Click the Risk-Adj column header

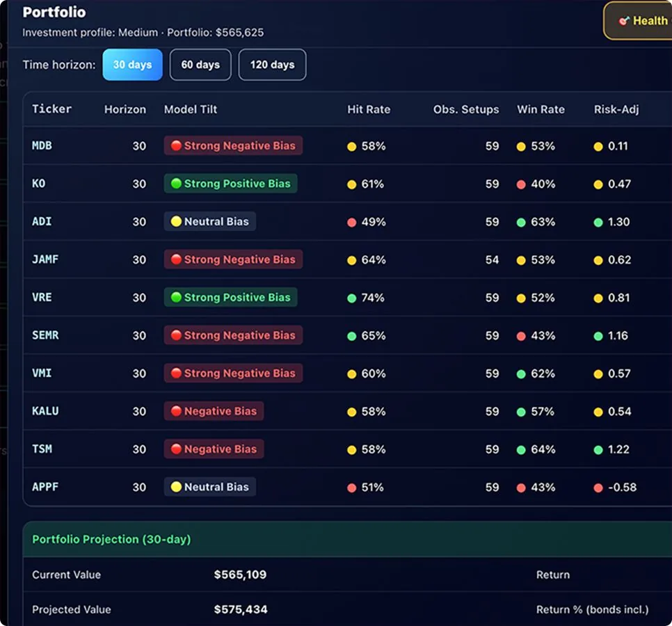(616, 109)
